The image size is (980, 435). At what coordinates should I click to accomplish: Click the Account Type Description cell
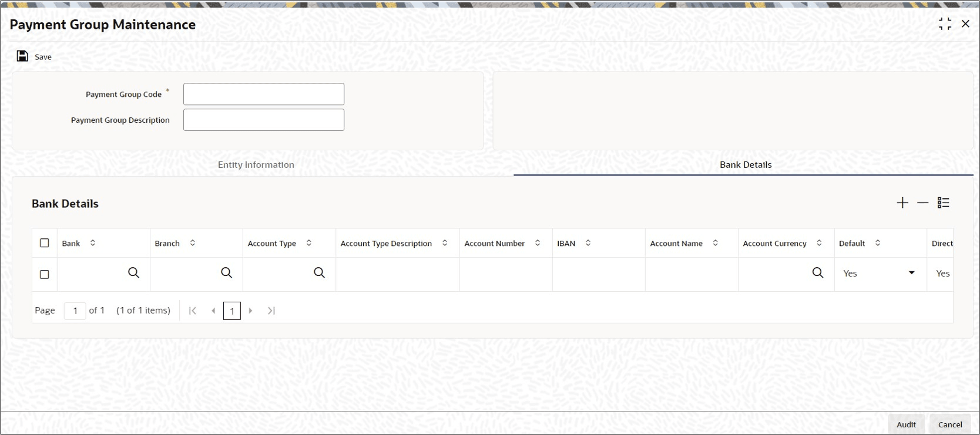[398, 274]
